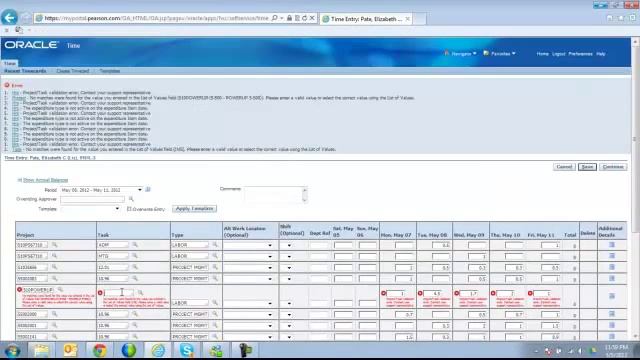Focus the Comments text area

[x=273, y=195]
